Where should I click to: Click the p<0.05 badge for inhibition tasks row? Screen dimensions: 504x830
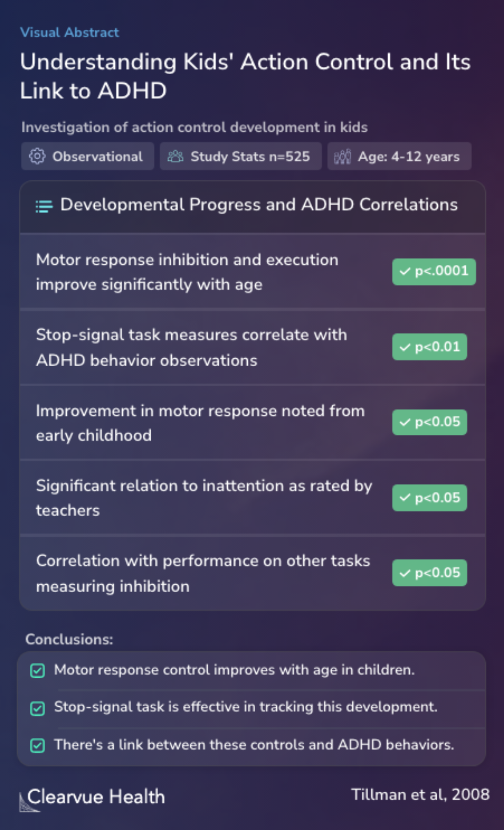[x=430, y=573]
